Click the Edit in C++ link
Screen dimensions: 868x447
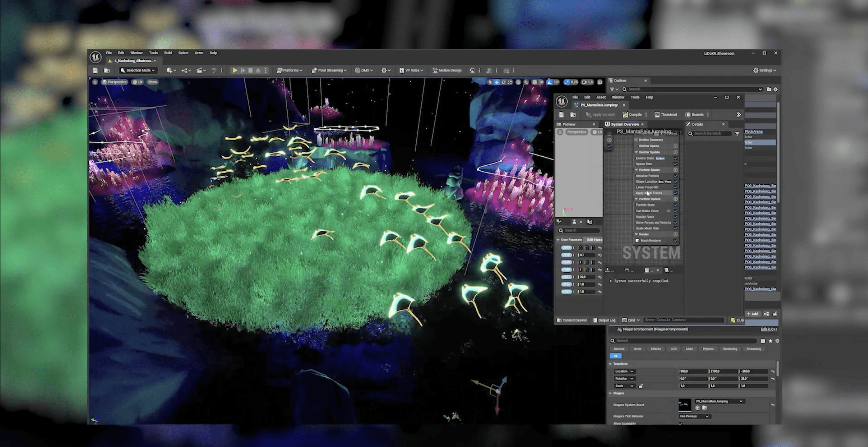click(768, 329)
